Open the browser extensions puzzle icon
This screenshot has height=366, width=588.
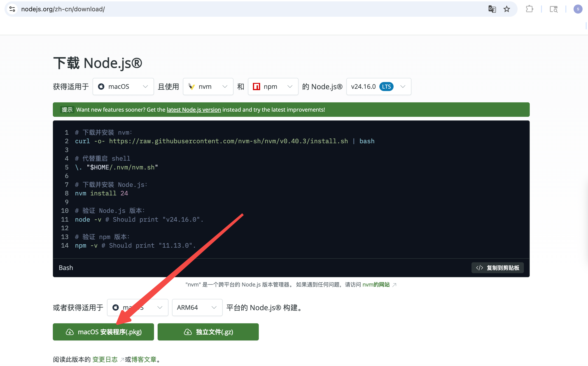[x=530, y=9]
